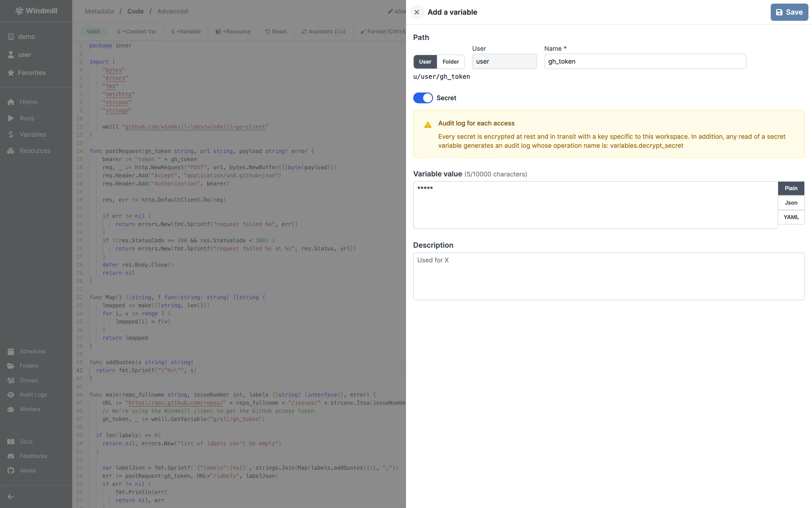Reset the code editor
The height and width of the screenshot is (508, 812).
point(275,31)
